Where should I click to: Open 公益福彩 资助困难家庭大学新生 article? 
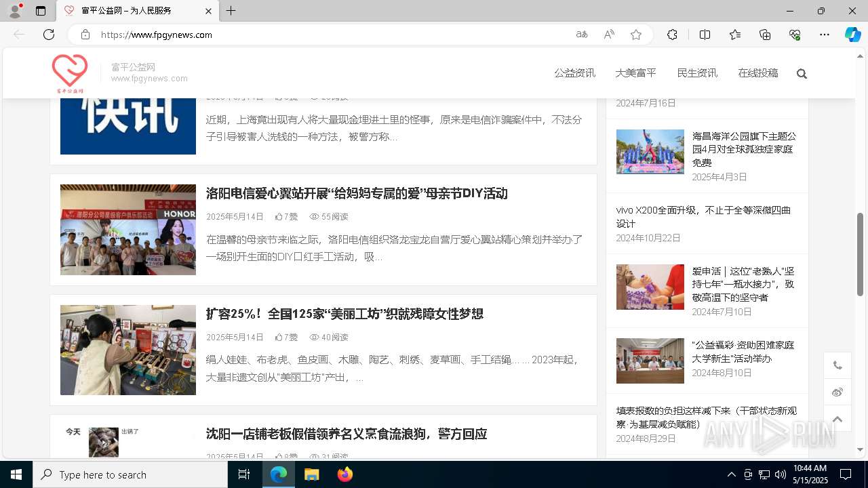(x=743, y=351)
